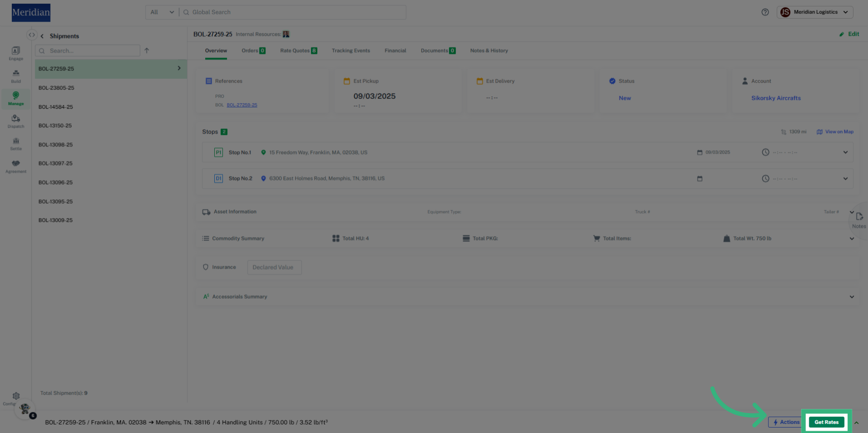Switch to the Tracking Events tab

pos(350,51)
